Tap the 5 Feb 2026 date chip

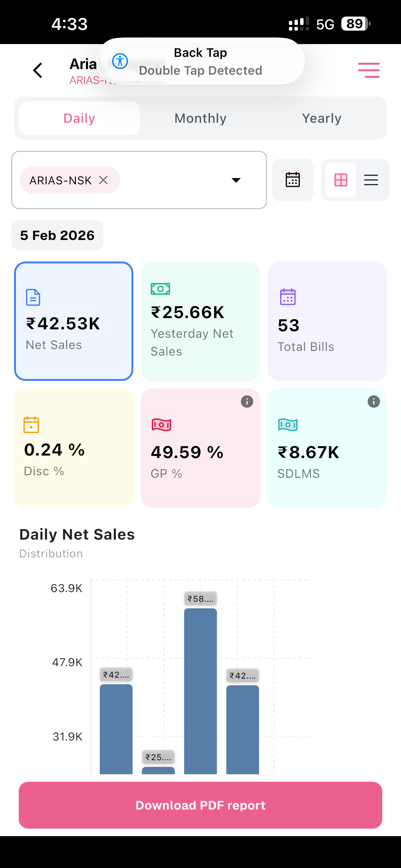[x=57, y=235]
